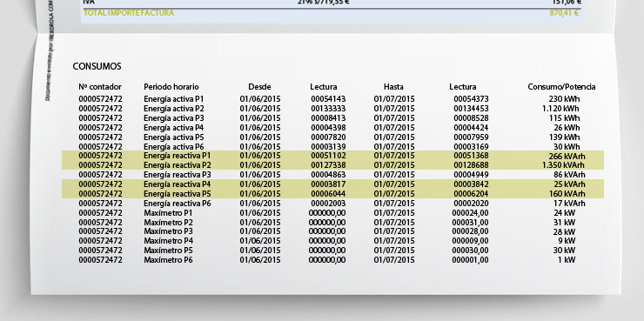644x321 pixels.
Task: Click the total amount 870,41 €
Action: coord(564,13)
